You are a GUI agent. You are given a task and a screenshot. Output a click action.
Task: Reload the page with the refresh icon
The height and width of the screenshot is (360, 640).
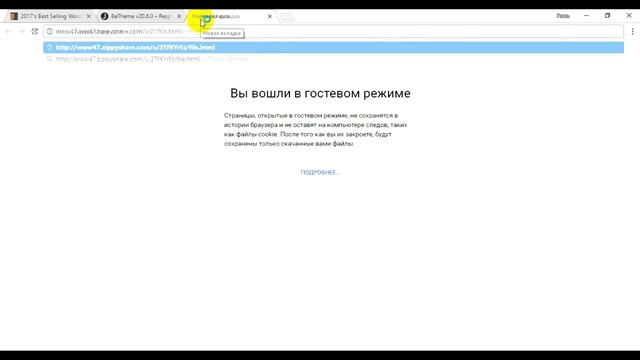click(x=35, y=31)
